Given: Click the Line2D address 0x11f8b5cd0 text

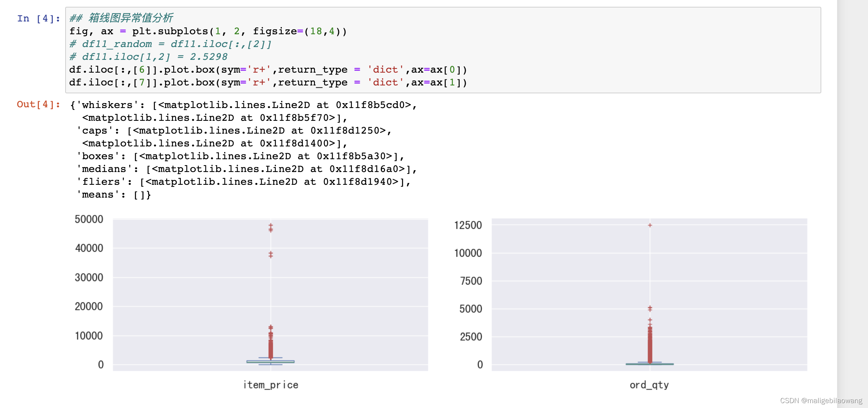Looking at the screenshot, I should pos(370,105).
